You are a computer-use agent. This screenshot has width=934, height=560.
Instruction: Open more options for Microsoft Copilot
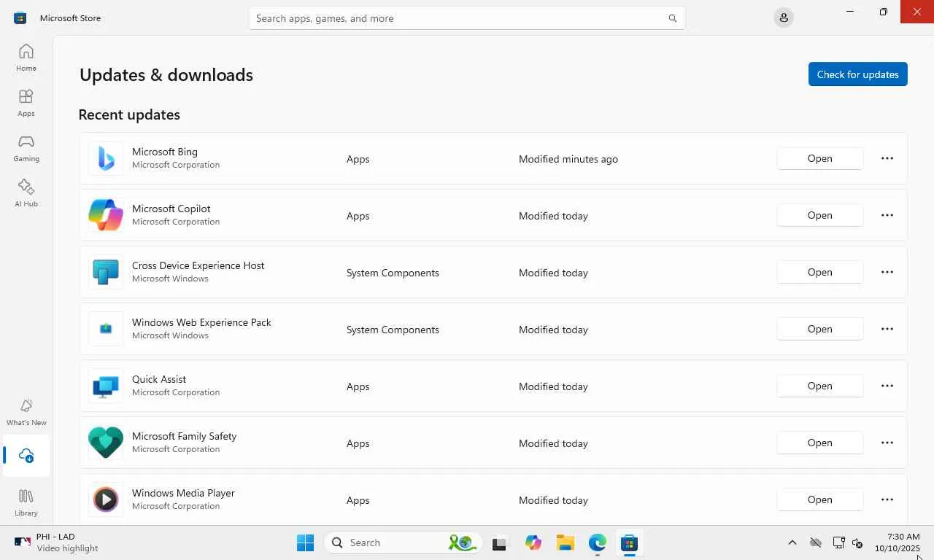tap(887, 215)
